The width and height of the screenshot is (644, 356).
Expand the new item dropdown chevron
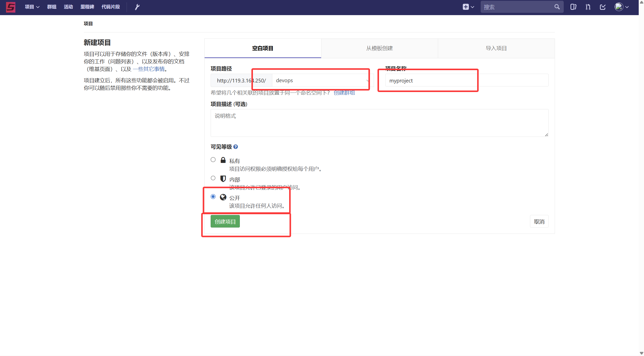click(472, 7)
